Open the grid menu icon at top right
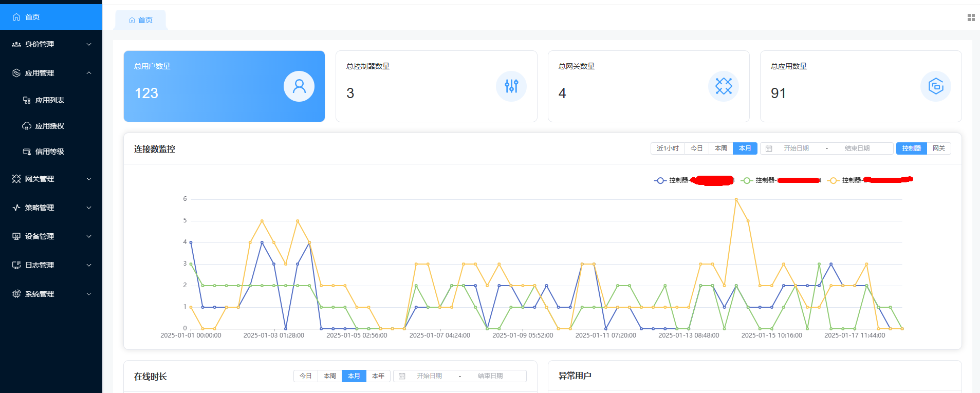980x393 pixels. 971,17
